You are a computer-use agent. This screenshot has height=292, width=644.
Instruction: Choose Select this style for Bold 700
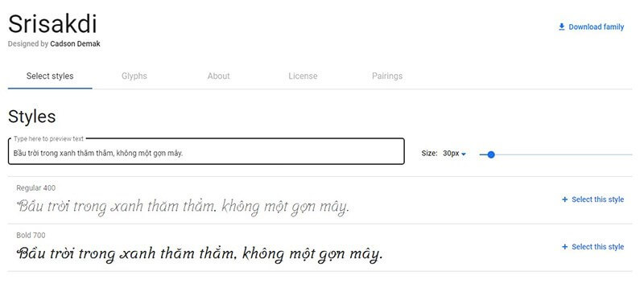[x=593, y=247]
